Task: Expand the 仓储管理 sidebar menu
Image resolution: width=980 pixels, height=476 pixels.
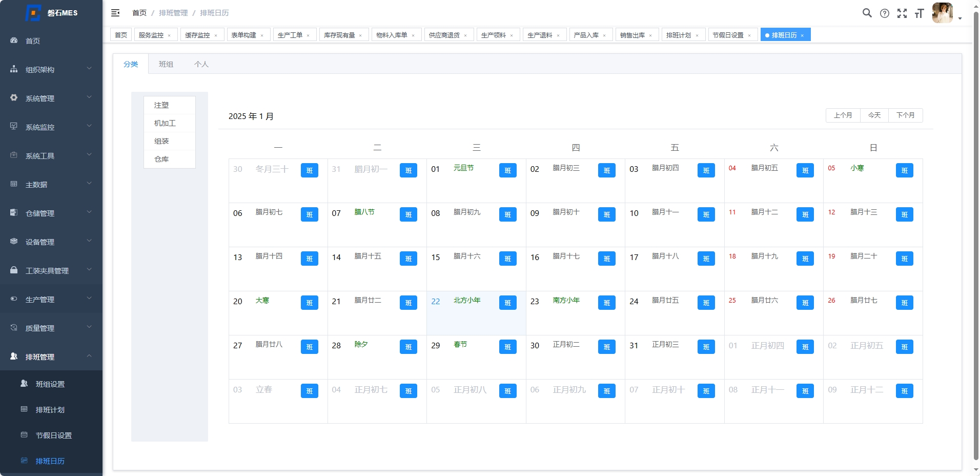Action: pyautogui.click(x=51, y=213)
